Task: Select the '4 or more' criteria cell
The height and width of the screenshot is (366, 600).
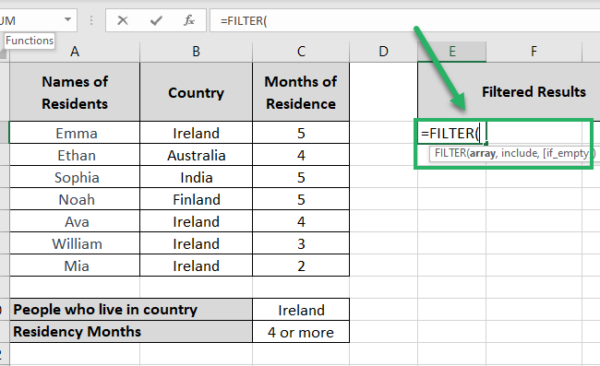Action: click(x=301, y=332)
